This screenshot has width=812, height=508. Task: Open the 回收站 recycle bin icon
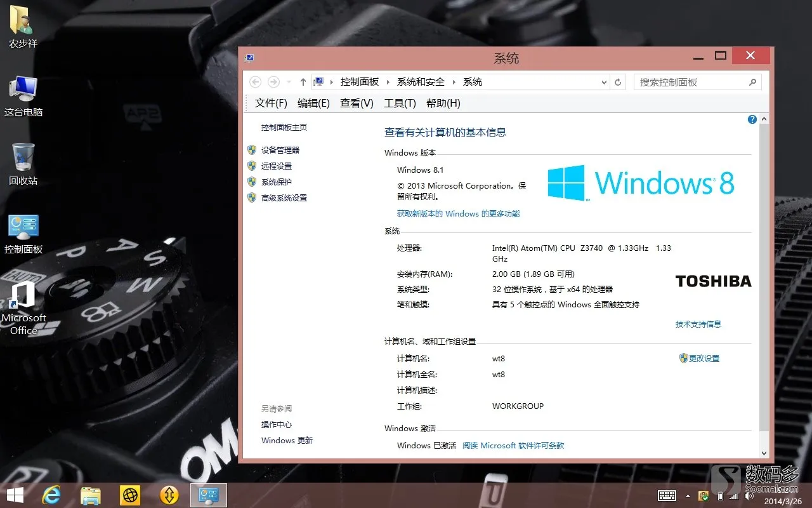23,164
